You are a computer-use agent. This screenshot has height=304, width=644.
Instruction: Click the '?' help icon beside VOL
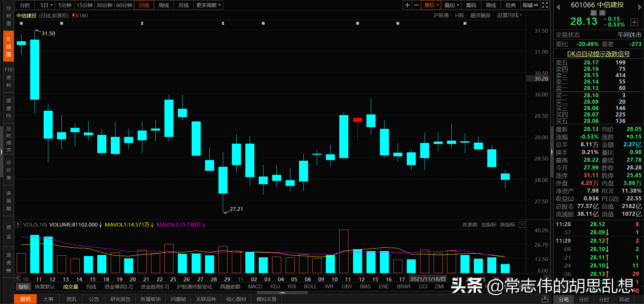17,224
